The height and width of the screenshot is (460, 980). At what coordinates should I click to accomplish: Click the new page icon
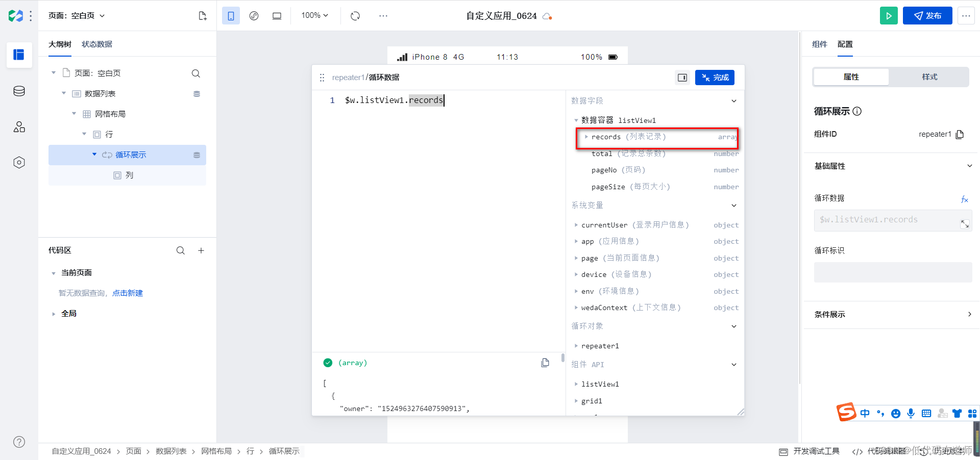point(203,16)
